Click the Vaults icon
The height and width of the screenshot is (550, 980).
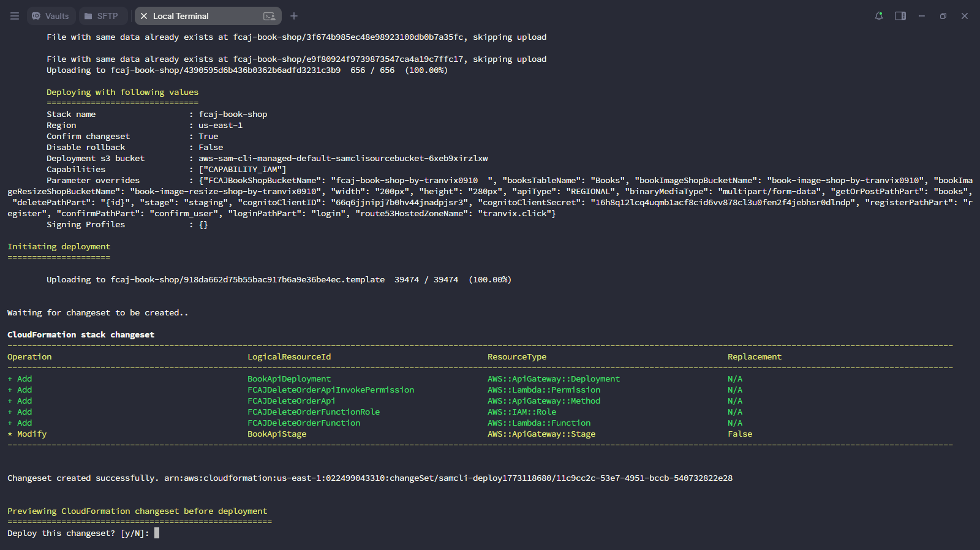point(36,16)
